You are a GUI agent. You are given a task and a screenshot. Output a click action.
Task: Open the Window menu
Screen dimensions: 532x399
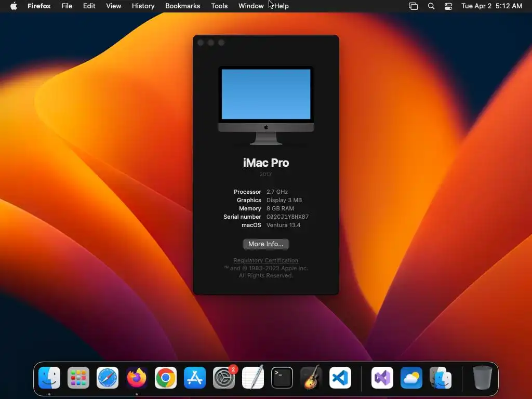point(251,6)
